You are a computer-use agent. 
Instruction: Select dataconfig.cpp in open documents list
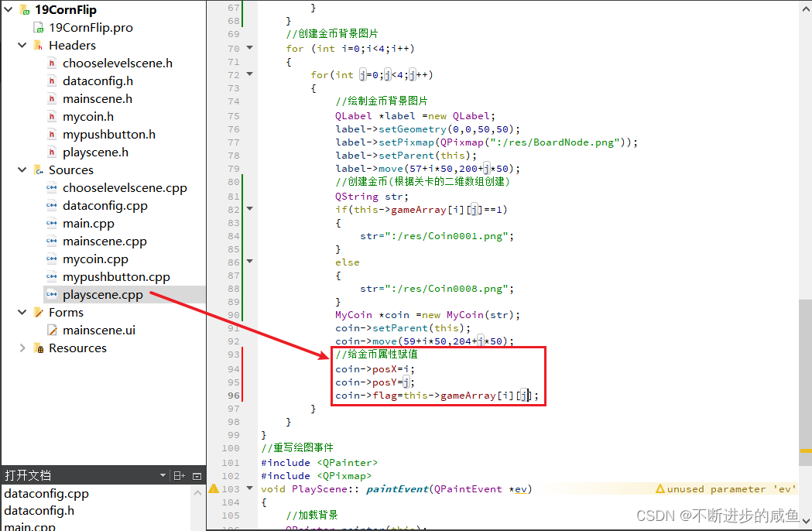click(x=46, y=494)
